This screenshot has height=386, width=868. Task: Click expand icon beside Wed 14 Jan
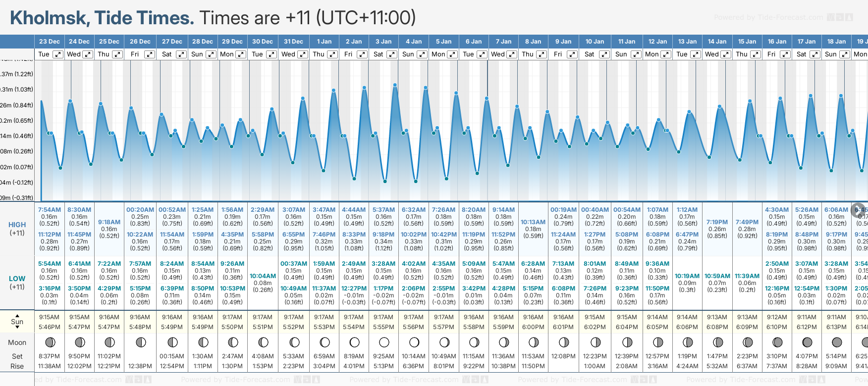point(725,54)
